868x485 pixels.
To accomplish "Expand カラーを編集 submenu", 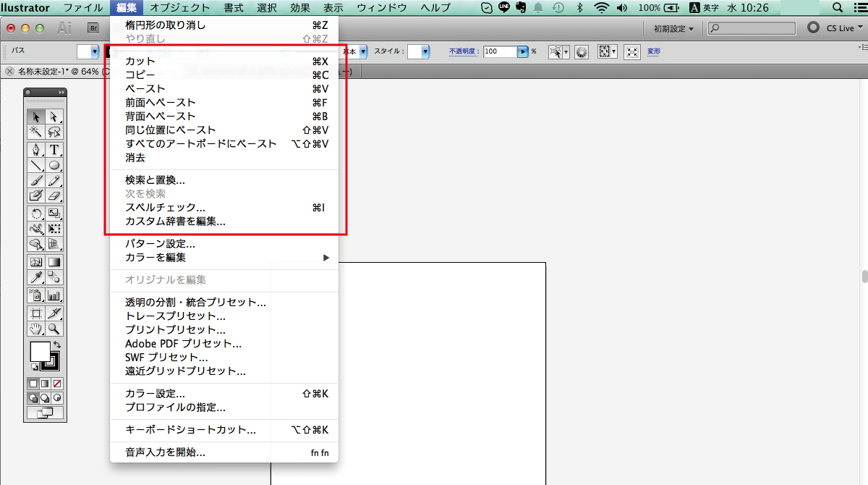I will [224, 258].
